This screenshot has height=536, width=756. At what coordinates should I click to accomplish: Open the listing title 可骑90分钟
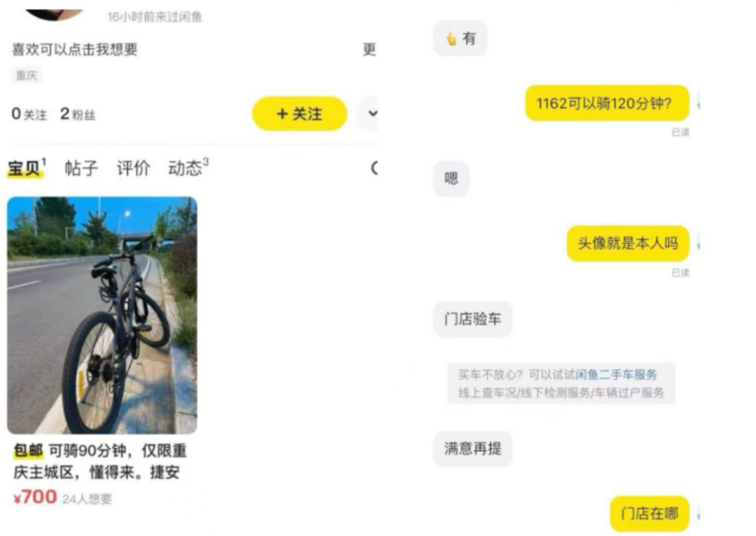click(100, 462)
